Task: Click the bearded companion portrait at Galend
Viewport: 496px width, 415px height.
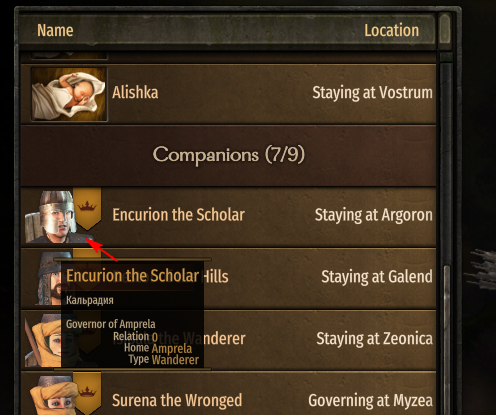Action: click(48, 278)
